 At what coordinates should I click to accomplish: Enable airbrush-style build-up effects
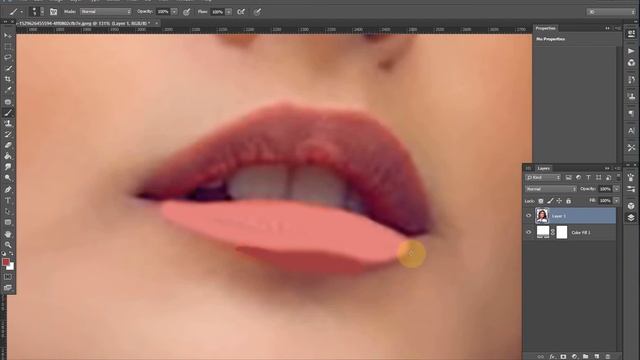click(241, 12)
